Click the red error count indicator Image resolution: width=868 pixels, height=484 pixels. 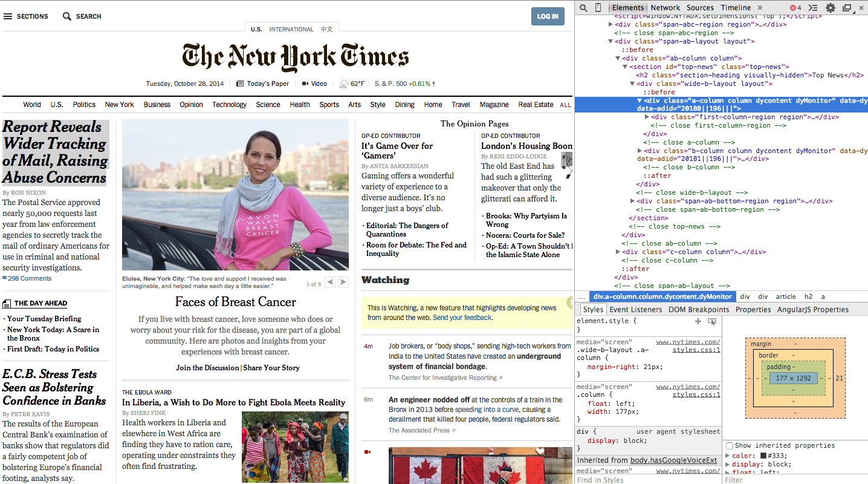click(795, 8)
